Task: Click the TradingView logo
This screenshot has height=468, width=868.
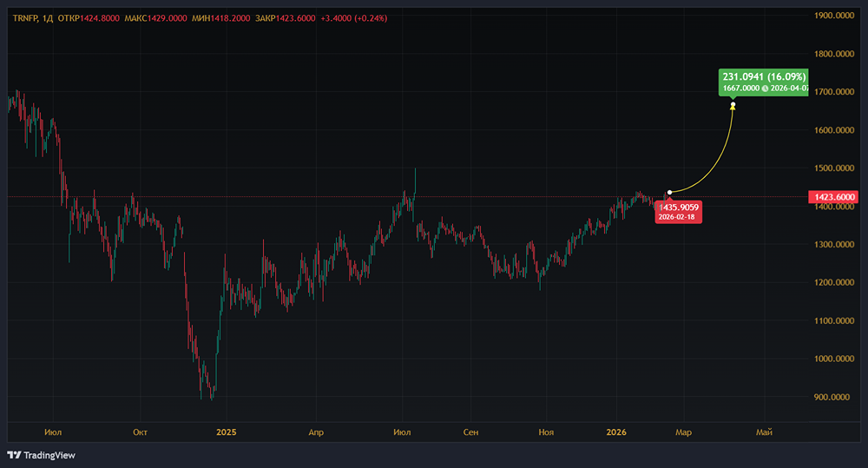Action: 41,455
